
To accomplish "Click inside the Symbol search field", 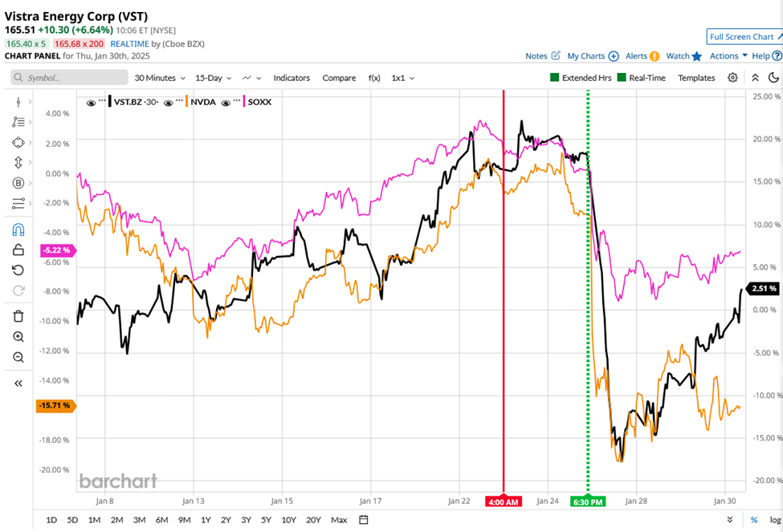I will [x=68, y=78].
